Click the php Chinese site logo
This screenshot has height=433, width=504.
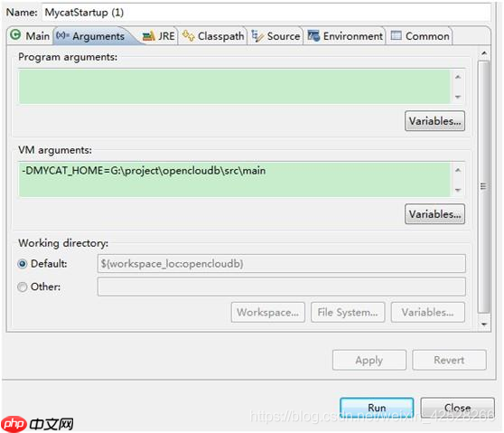coord(37,424)
